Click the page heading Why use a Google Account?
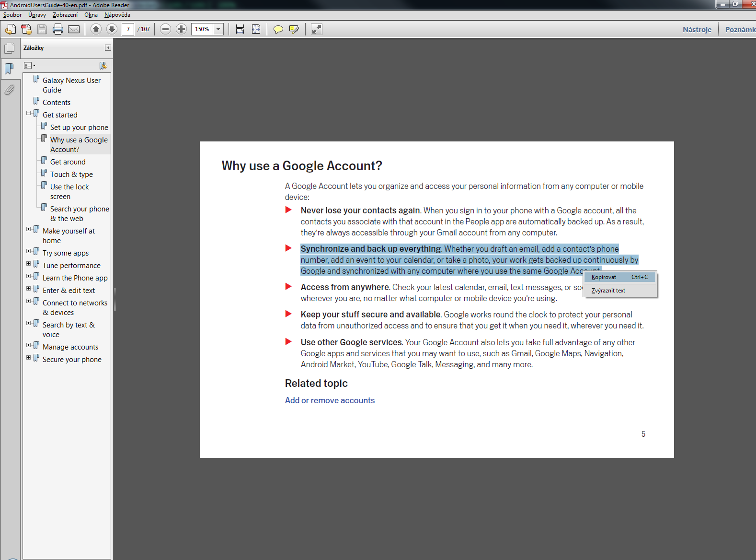Image resolution: width=756 pixels, height=560 pixels. coord(302,166)
